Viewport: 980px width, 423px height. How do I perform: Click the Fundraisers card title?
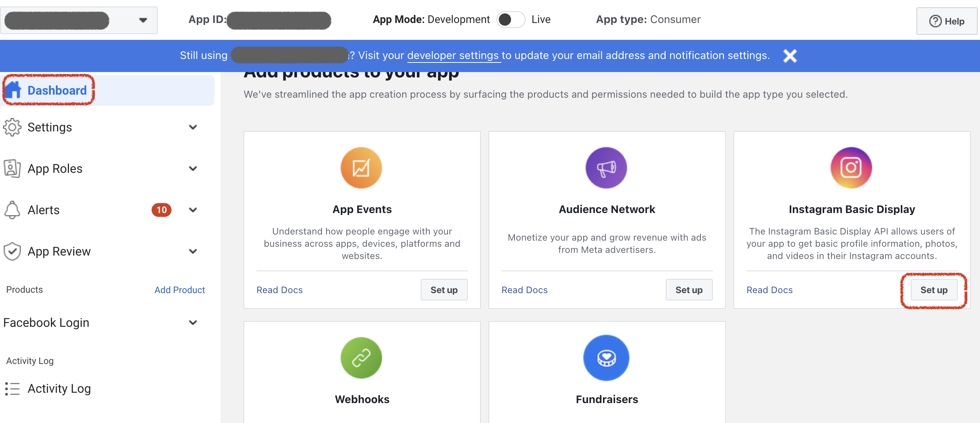point(607,399)
